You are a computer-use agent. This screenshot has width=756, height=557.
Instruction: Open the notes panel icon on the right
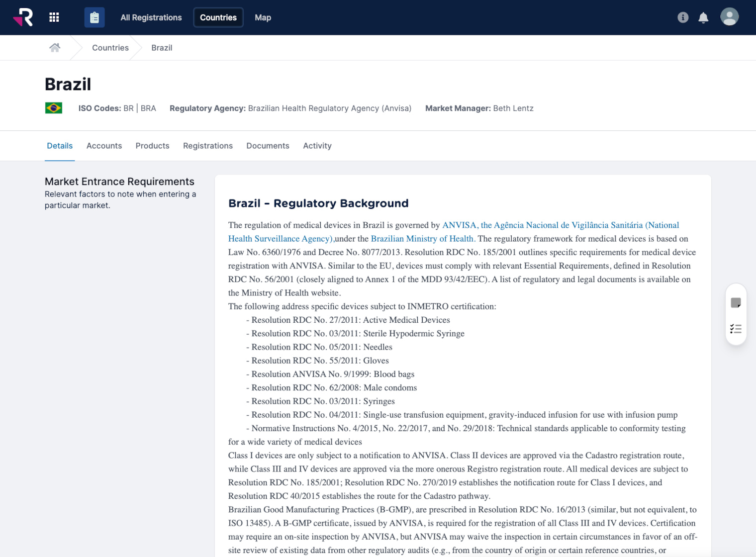736,301
